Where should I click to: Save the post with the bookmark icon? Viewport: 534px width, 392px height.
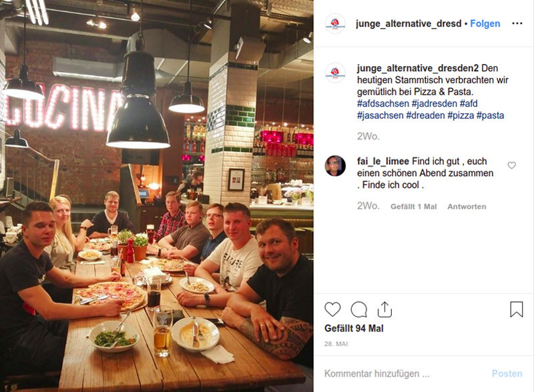click(516, 309)
